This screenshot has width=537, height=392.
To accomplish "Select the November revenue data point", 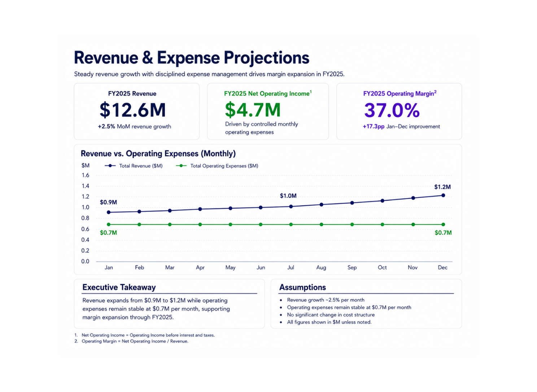I will (413, 198).
